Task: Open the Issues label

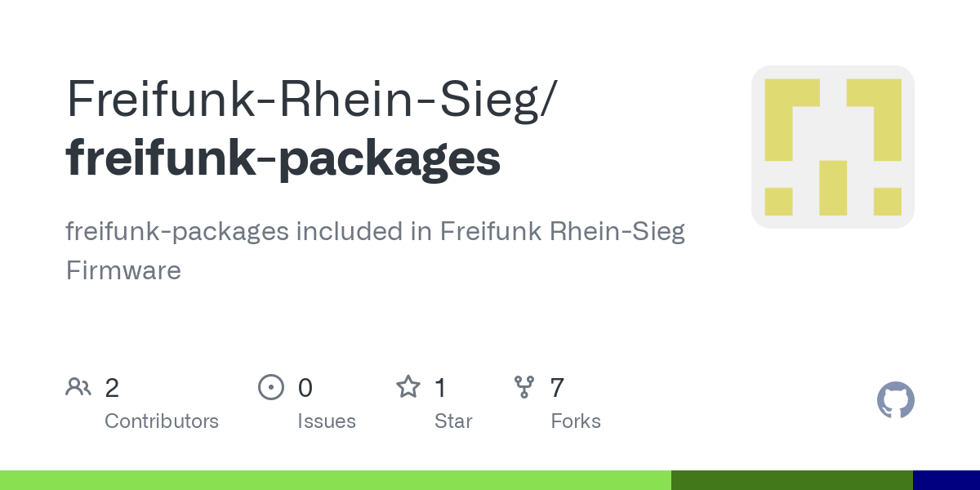Action: click(x=327, y=421)
